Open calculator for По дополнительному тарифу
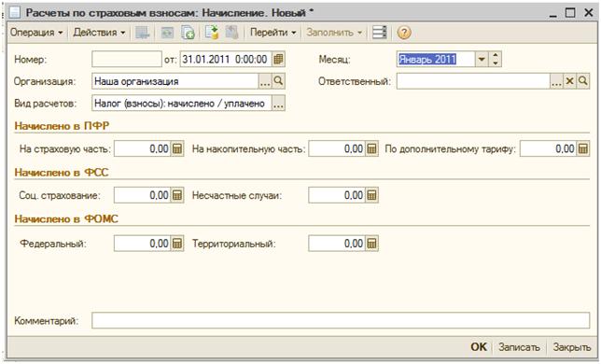This screenshot has height=364, width=601. 583,148
